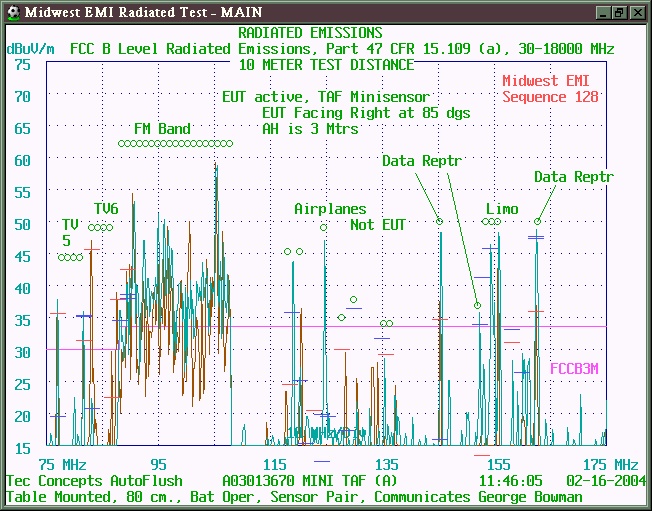
Task: Click the Limo annotation label
Action: (x=502, y=209)
